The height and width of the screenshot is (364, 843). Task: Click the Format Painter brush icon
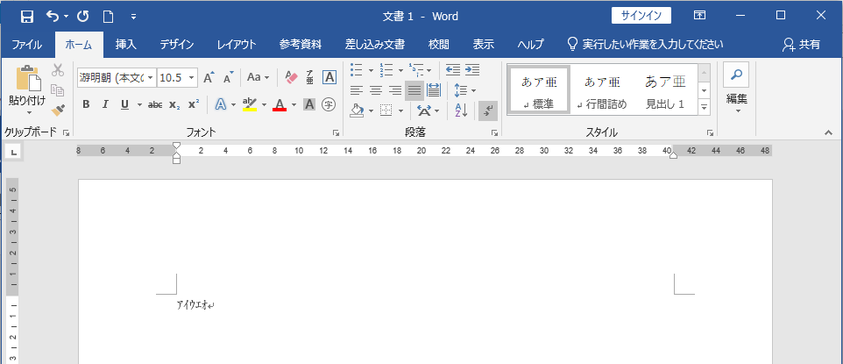[x=58, y=110]
